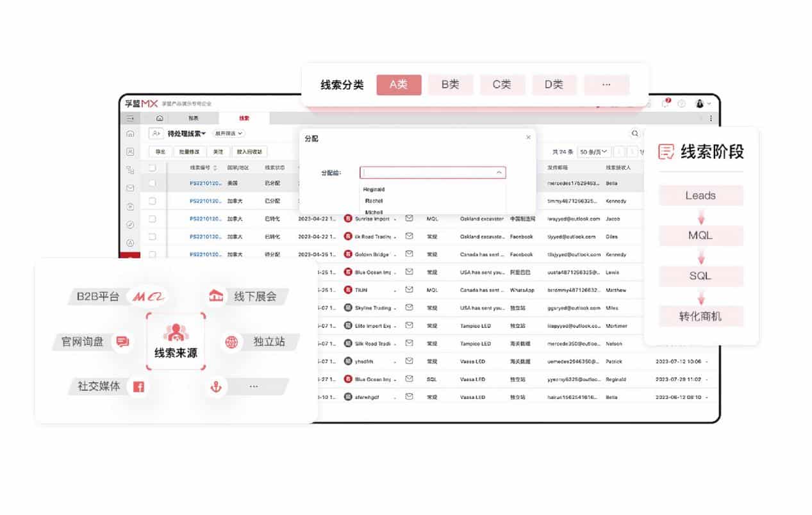
Task: Click the globe icon beside 独立站
Action: point(230,341)
